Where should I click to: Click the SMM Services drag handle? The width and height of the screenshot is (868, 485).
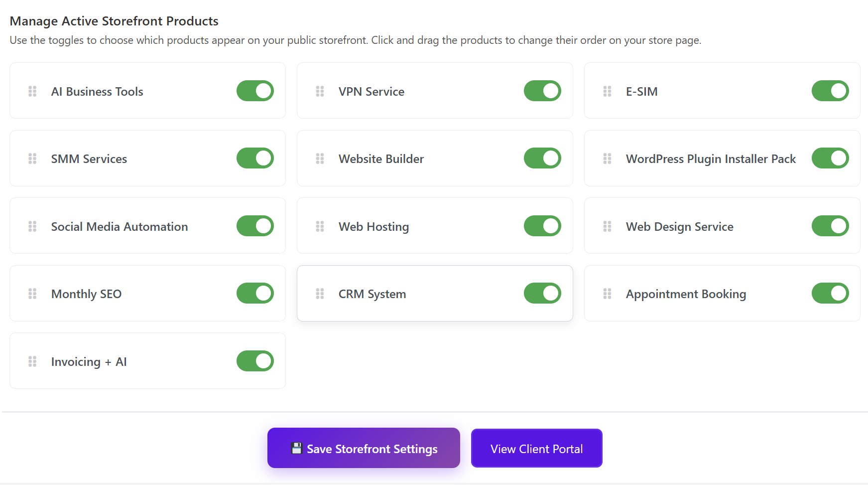point(32,159)
